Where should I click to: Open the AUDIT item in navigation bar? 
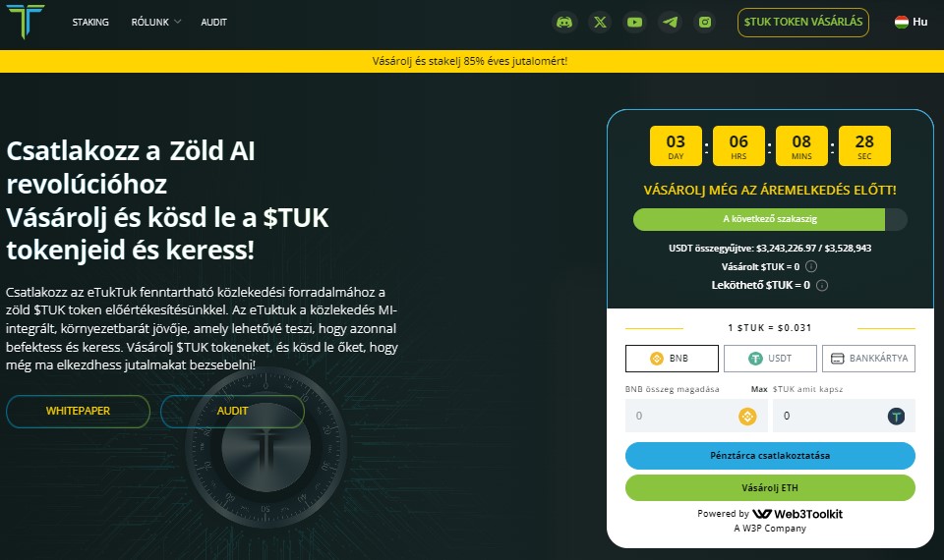[x=213, y=22]
